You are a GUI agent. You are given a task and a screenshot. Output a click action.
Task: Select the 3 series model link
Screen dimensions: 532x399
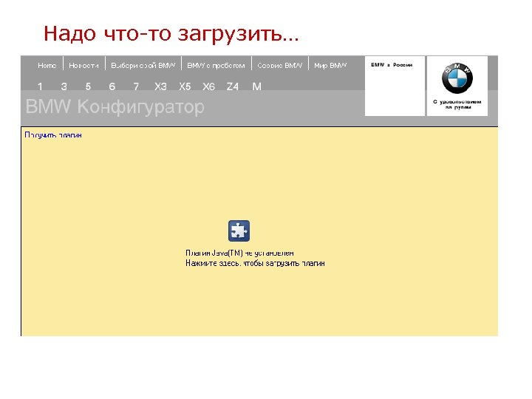(x=64, y=86)
